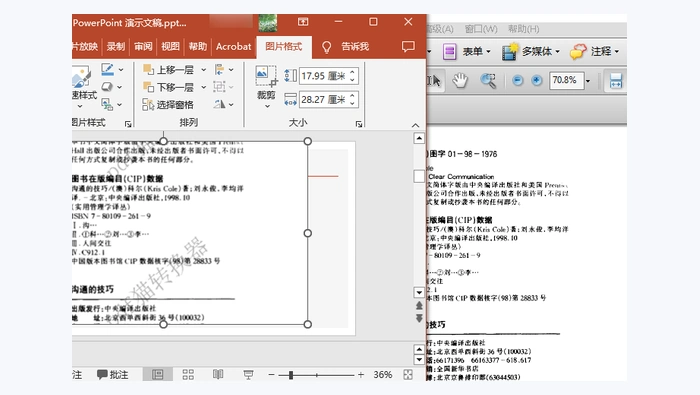Viewport: 700px width, 395px height.
Task: Expand the 上移一层 dropdown arrow
Action: click(204, 70)
